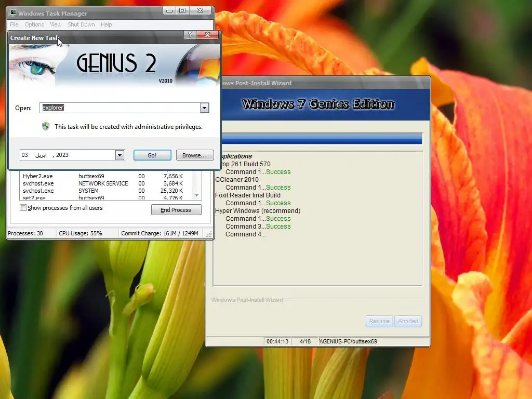This screenshot has width=532, height=399.
Task: Expand the Open combo box dropdown arrow
Action: (x=204, y=108)
